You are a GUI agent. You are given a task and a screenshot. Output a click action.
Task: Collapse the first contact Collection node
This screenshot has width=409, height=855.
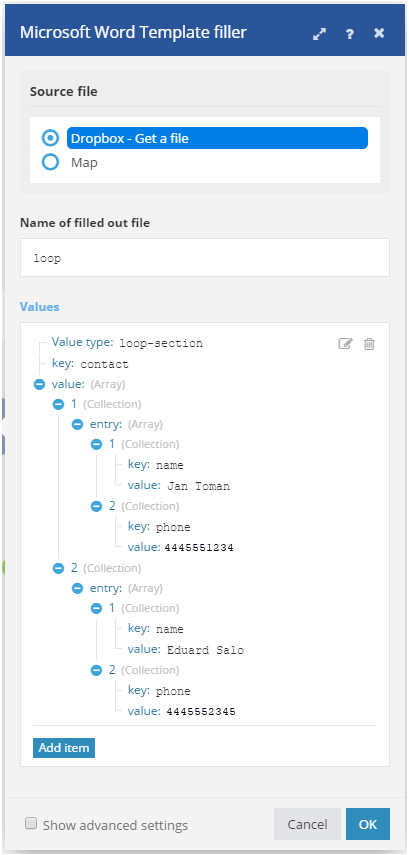(58, 405)
